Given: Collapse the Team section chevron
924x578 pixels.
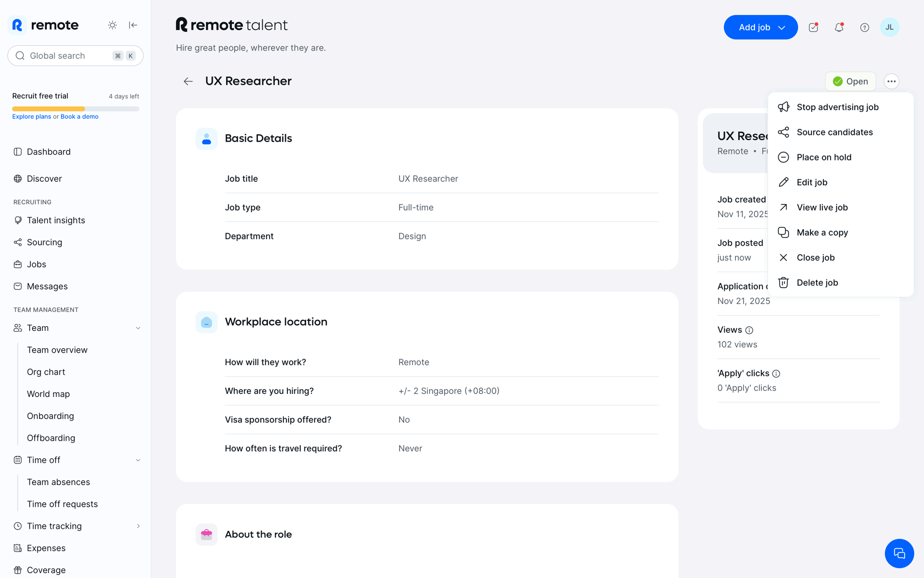Looking at the screenshot, I should point(138,328).
